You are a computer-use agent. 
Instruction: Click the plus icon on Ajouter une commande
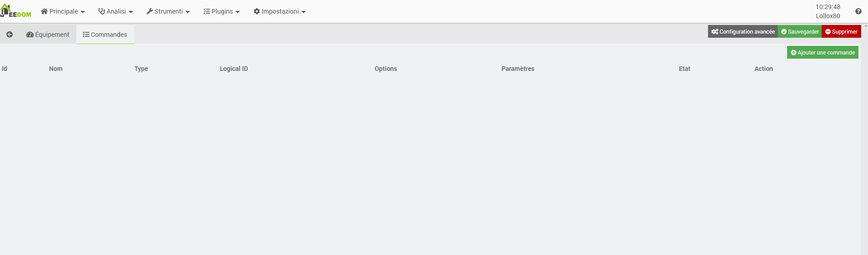(x=793, y=53)
